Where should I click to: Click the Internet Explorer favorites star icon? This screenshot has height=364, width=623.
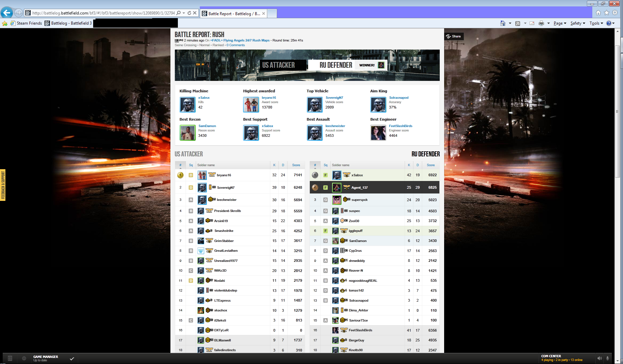click(606, 13)
